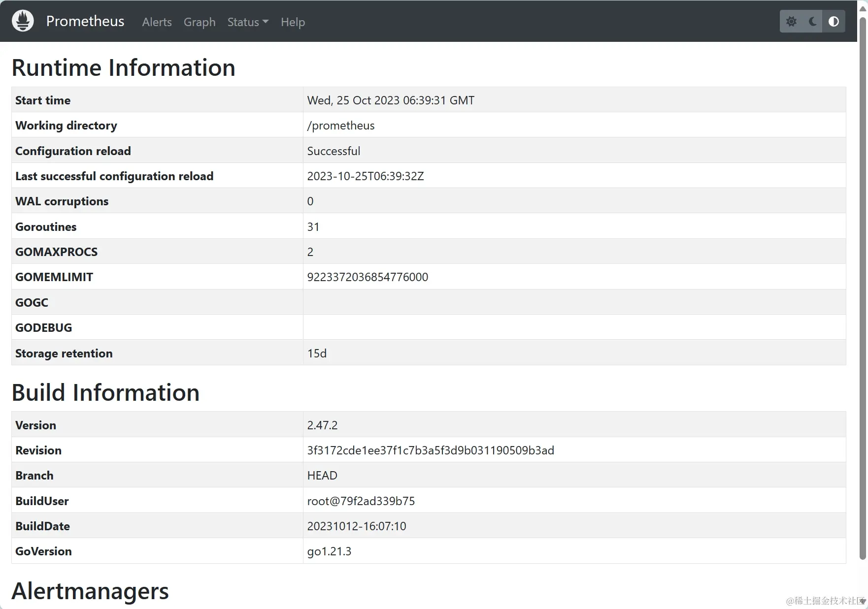The width and height of the screenshot is (868, 609).
Task: Select browser-preferred contrast theme icon
Action: [834, 22]
